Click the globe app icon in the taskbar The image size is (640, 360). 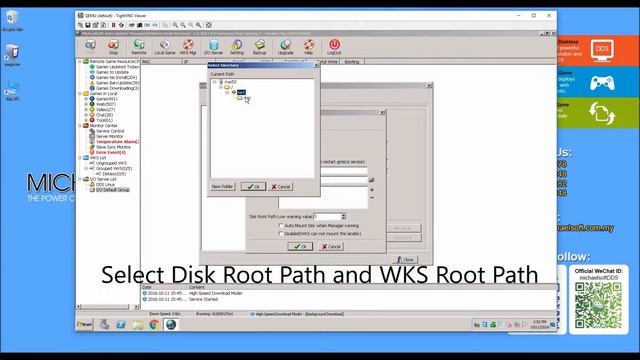(x=171, y=324)
